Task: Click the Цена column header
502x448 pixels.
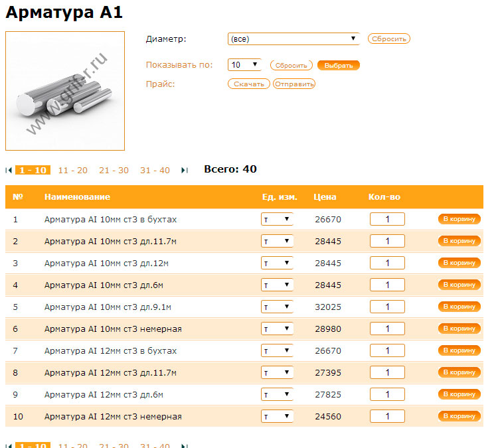Action: [325, 197]
